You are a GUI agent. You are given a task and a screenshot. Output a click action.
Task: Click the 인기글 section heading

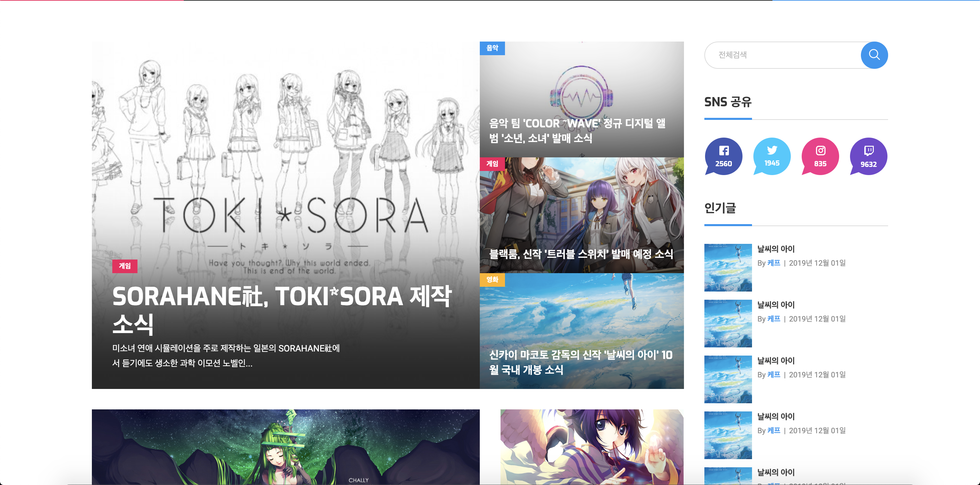(720, 208)
